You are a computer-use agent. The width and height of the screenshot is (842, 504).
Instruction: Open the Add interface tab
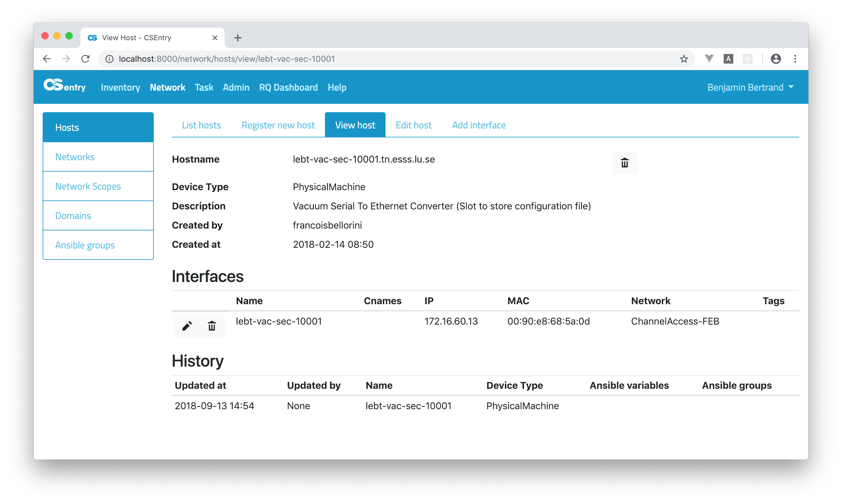pos(479,125)
